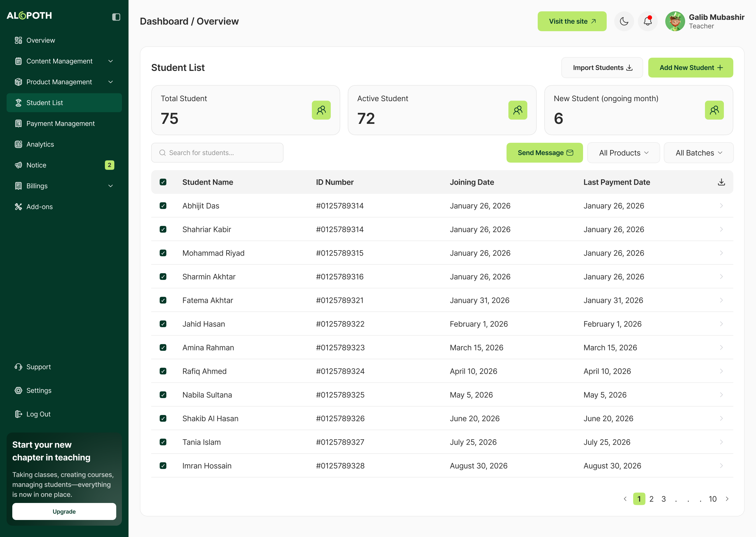Open Settings in sidebar
This screenshot has width=756, height=537.
click(x=64, y=390)
